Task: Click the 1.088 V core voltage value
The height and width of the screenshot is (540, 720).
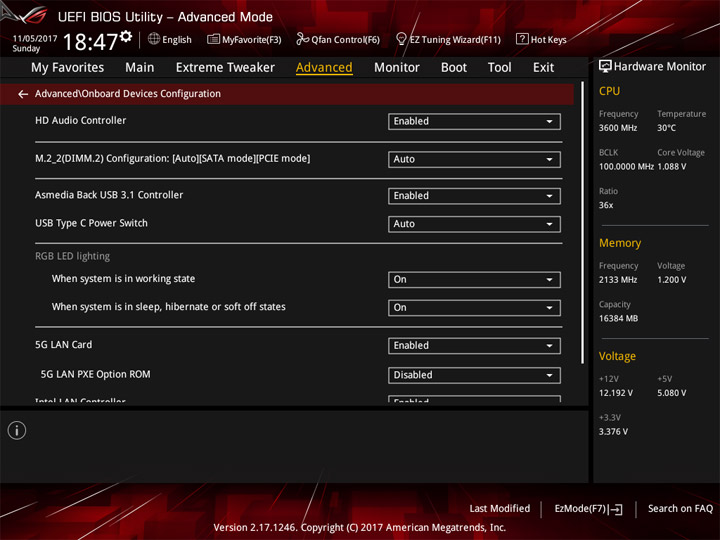Action: pyautogui.click(x=672, y=167)
